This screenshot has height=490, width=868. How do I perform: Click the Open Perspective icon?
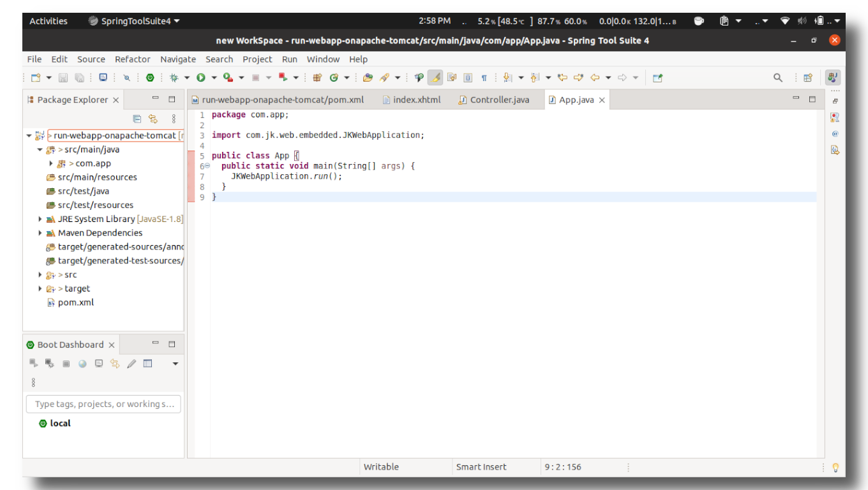[808, 78]
